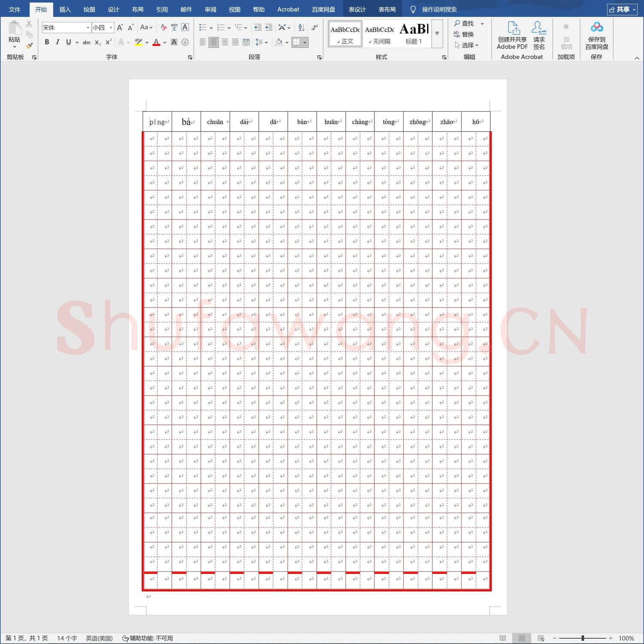Open the 文件 (File) menu
This screenshot has height=644, width=644.
(x=15, y=9)
